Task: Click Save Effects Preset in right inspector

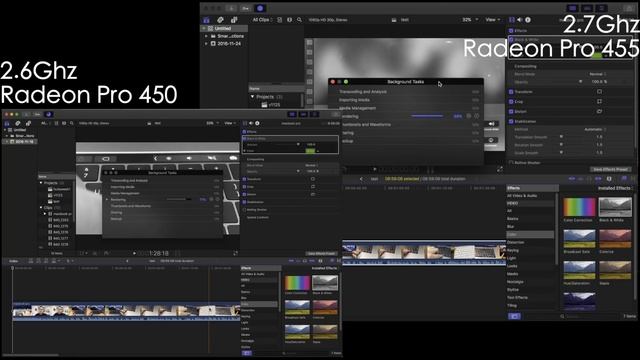Action: point(610,169)
